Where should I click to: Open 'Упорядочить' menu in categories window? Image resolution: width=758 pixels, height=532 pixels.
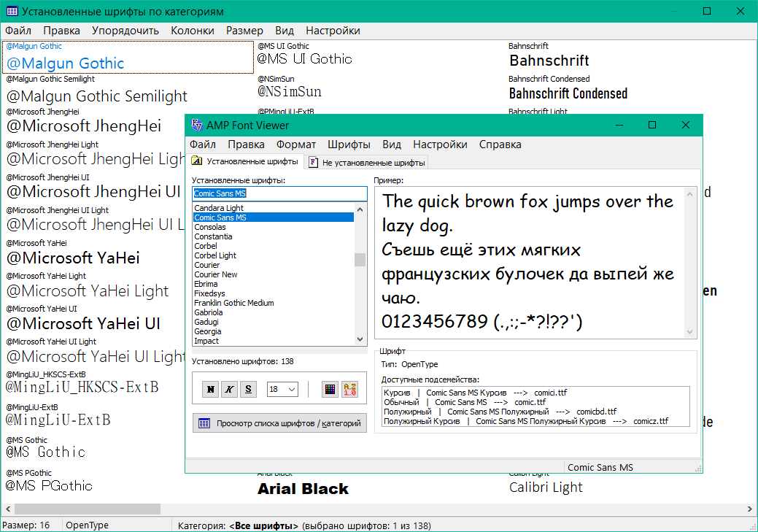click(x=125, y=31)
